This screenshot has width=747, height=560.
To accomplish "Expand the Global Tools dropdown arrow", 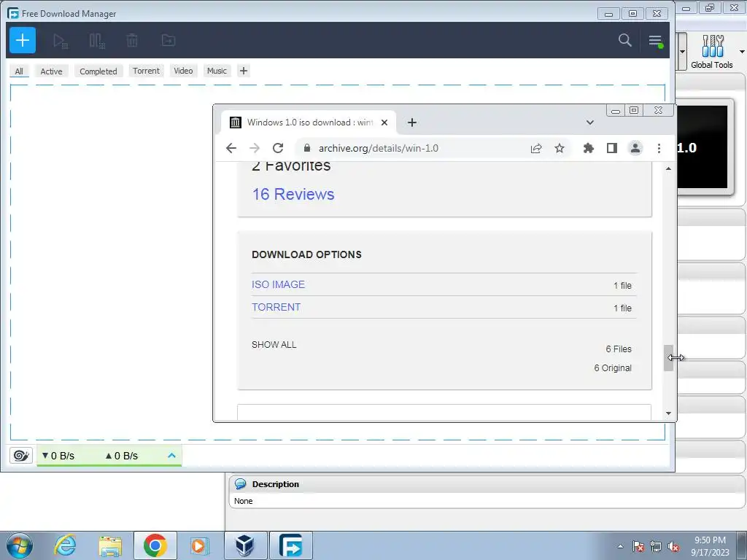I will 742,52.
